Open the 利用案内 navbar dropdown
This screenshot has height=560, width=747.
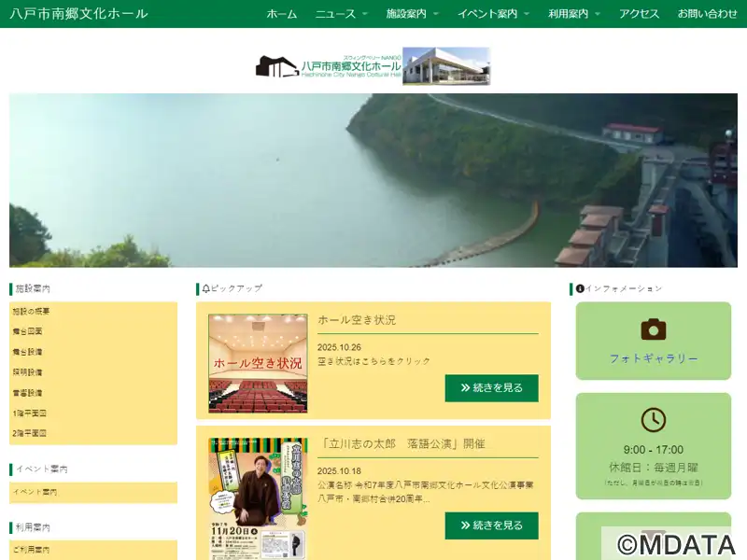574,14
